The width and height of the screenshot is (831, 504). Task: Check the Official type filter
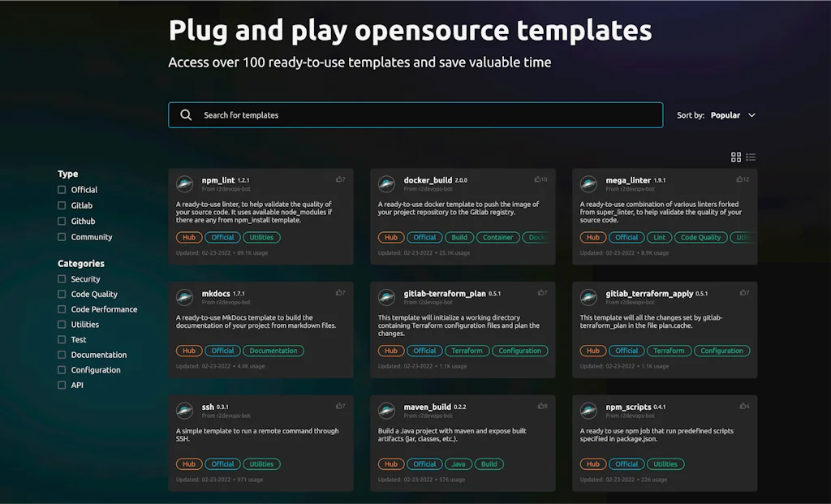point(60,189)
